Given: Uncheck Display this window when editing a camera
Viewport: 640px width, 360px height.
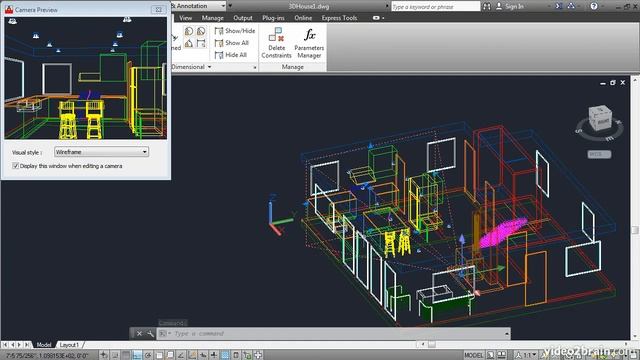Looking at the screenshot, I should click(16, 166).
